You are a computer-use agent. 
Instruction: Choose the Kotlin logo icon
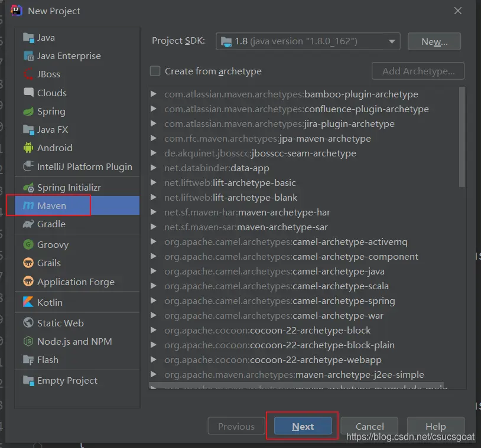tap(28, 302)
